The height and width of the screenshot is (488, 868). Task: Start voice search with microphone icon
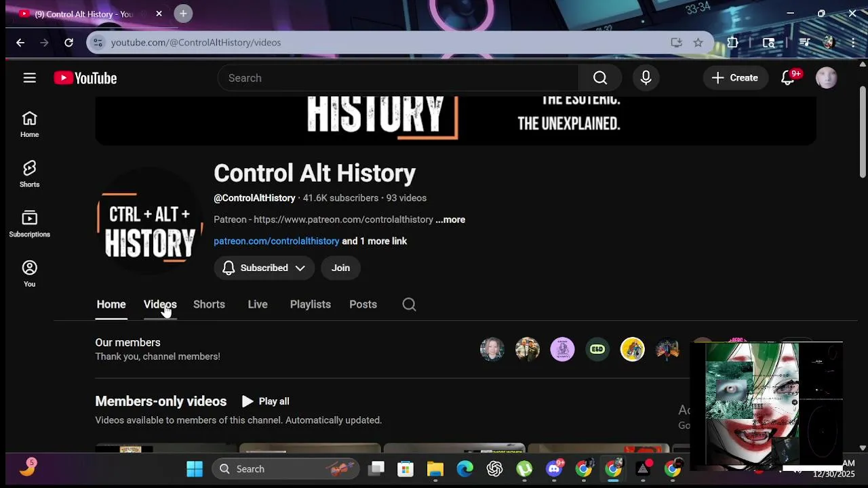[x=646, y=78]
